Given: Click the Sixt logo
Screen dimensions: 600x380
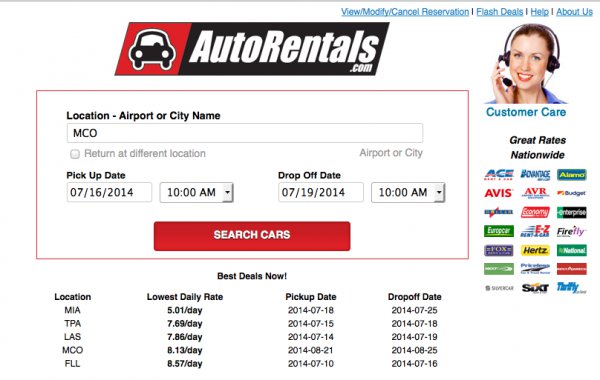Looking at the screenshot, I should coord(535,288).
